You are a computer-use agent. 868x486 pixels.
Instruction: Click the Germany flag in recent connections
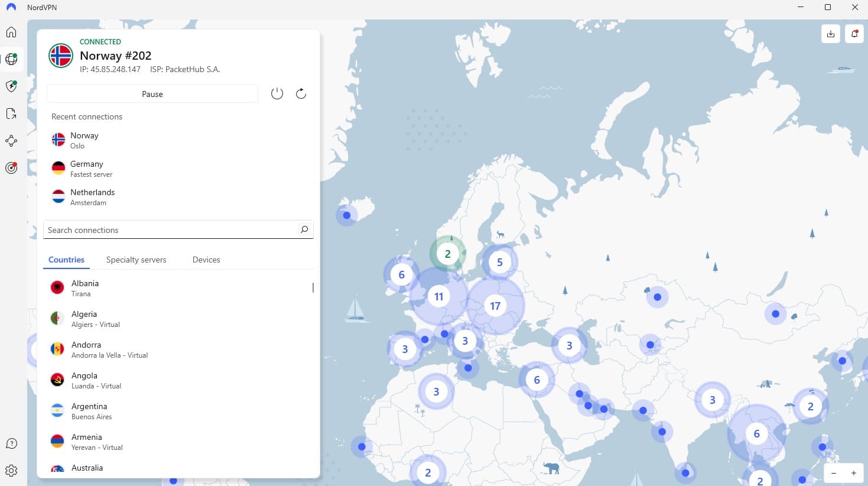(58, 168)
